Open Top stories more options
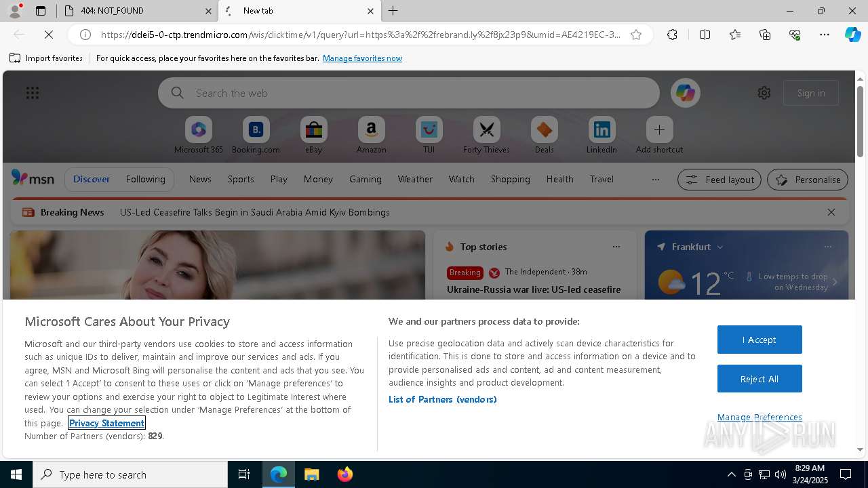This screenshot has height=488, width=868. 616,247
